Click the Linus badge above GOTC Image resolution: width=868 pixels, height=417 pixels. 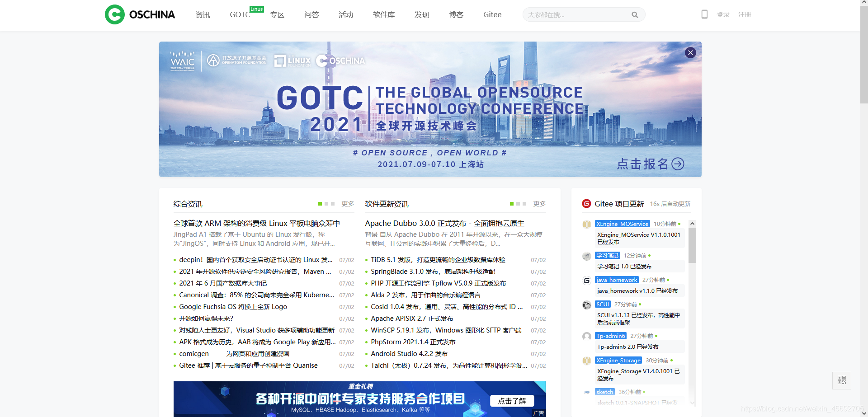pyautogui.click(x=256, y=9)
